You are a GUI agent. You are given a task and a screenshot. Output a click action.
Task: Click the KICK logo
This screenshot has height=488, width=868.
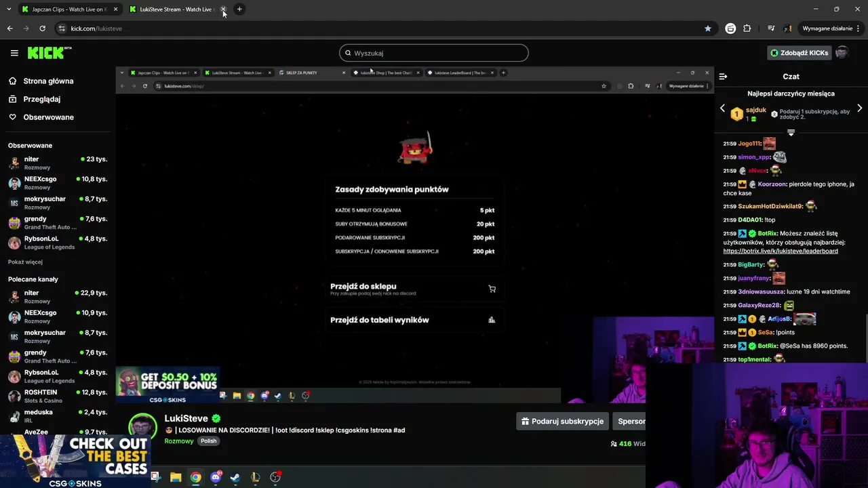50,53
